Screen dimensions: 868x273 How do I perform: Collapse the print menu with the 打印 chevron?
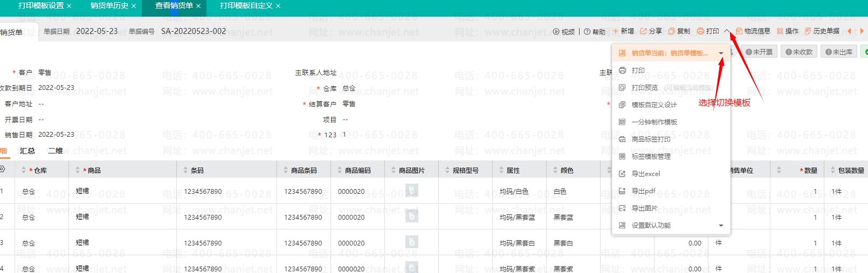pyautogui.click(x=727, y=31)
